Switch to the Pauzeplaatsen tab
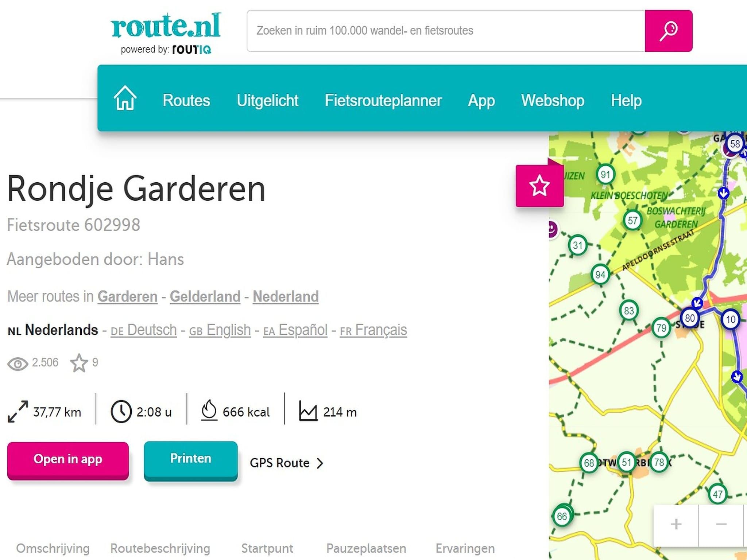Image resolution: width=747 pixels, height=560 pixels. point(366,548)
